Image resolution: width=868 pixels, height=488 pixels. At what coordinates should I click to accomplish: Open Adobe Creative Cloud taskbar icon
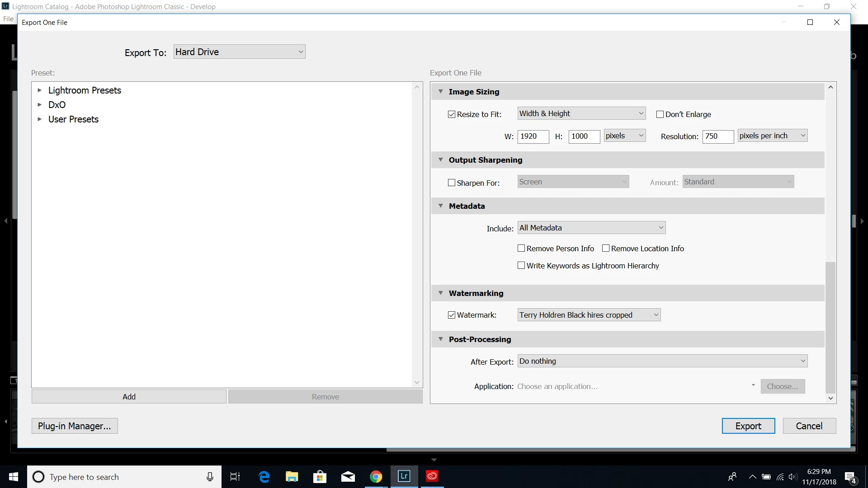point(432,476)
